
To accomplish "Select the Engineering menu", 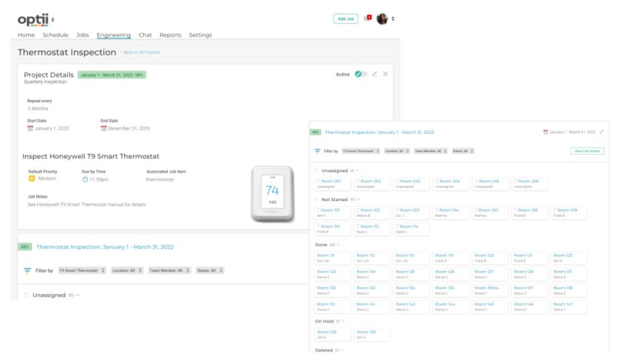I will (114, 35).
